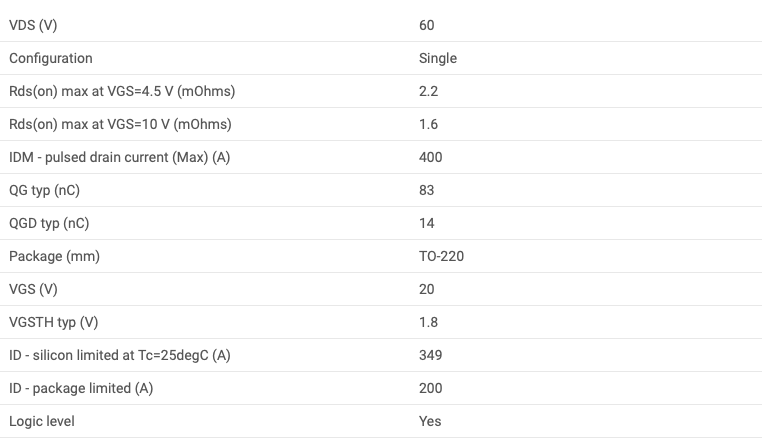The image size is (762, 439).
Task: Select the VDS (V) parameter label
Action: 33,25
